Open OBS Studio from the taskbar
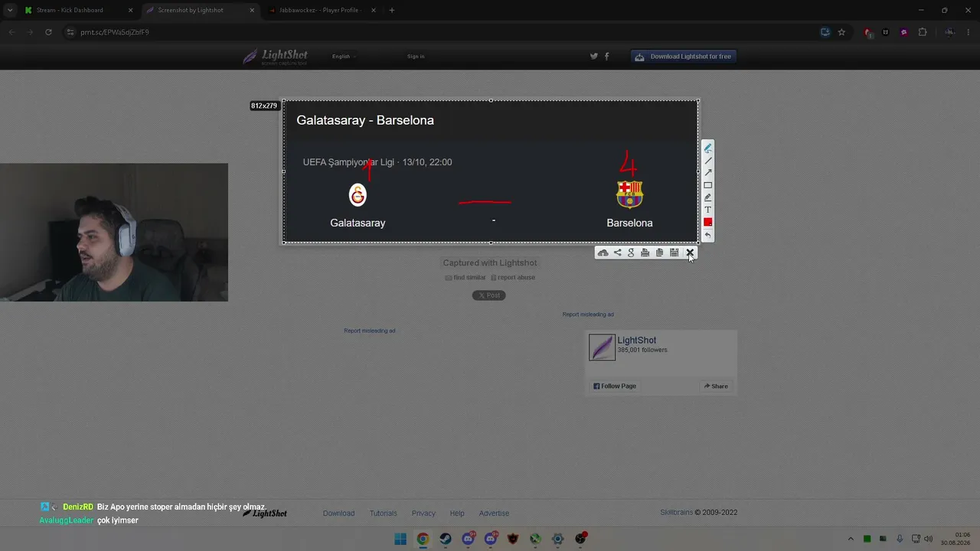This screenshot has width=980, height=551. tap(581, 539)
